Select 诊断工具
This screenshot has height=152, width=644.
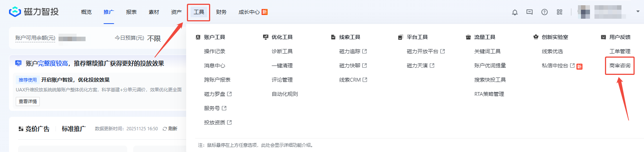coord(282,51)
